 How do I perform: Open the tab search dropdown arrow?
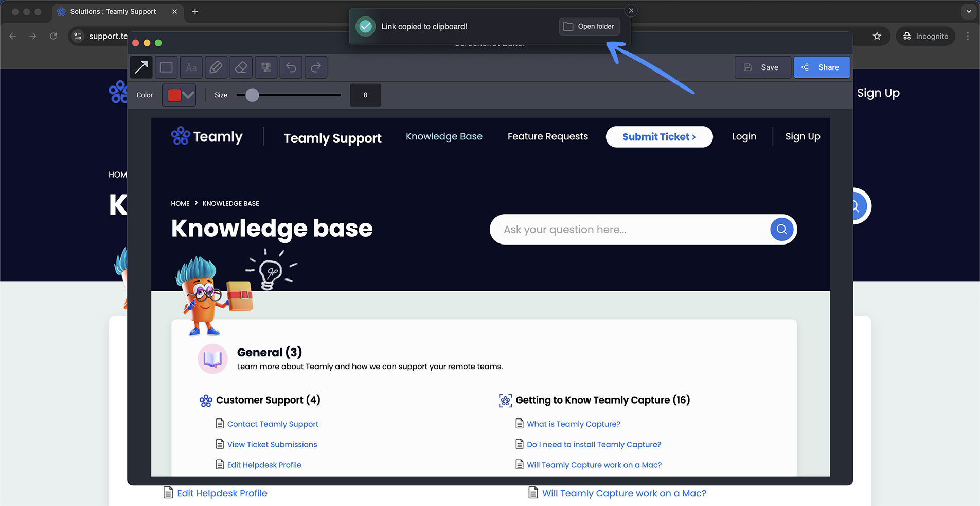click(x=969, y=11)
